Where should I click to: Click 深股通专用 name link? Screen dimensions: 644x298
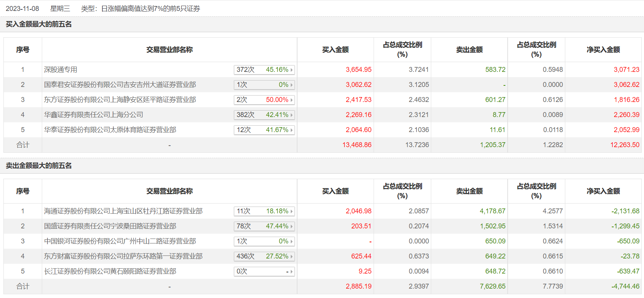pyautogui.click(x=61, y=70)
